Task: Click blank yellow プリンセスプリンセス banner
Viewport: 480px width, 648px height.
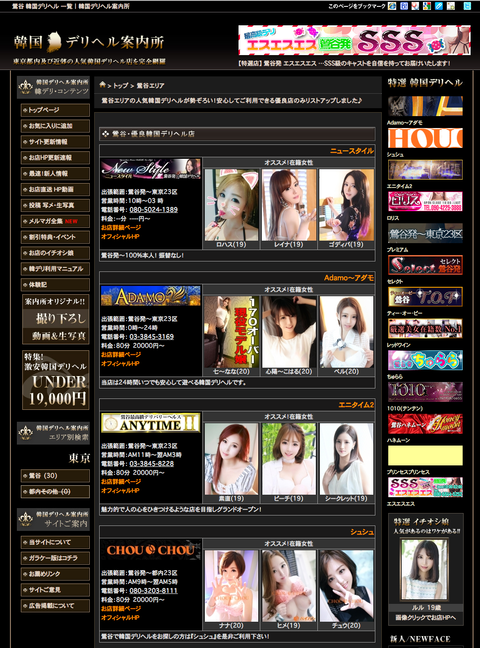Action: [425, 455]
